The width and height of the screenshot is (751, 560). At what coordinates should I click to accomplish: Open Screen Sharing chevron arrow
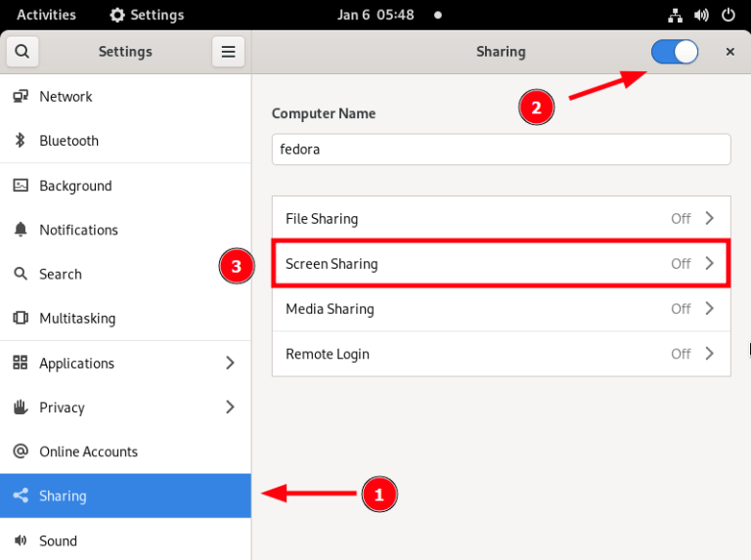[709, 263]
